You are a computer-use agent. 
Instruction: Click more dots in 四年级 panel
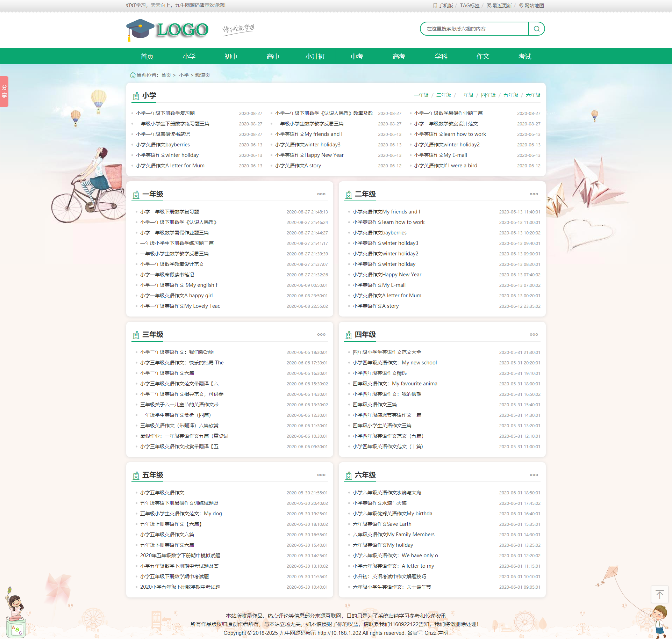click(x=534, y=335)
